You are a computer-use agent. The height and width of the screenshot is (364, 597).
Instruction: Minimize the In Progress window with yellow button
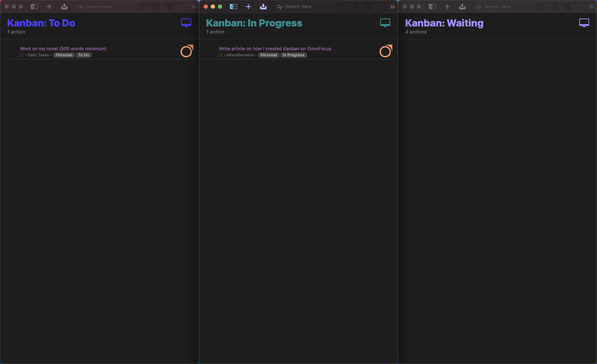tap(213, 7)
